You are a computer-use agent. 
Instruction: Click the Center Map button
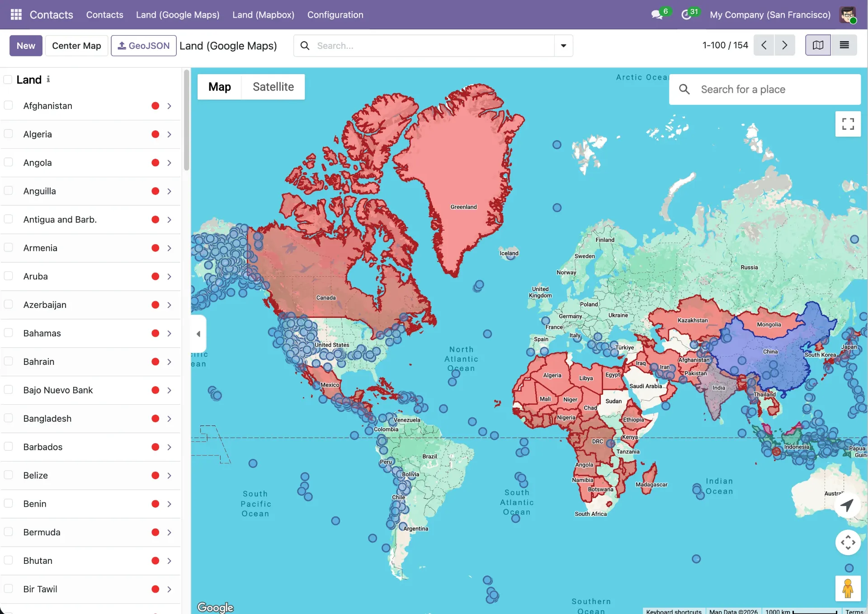click(x=76, y=46)
